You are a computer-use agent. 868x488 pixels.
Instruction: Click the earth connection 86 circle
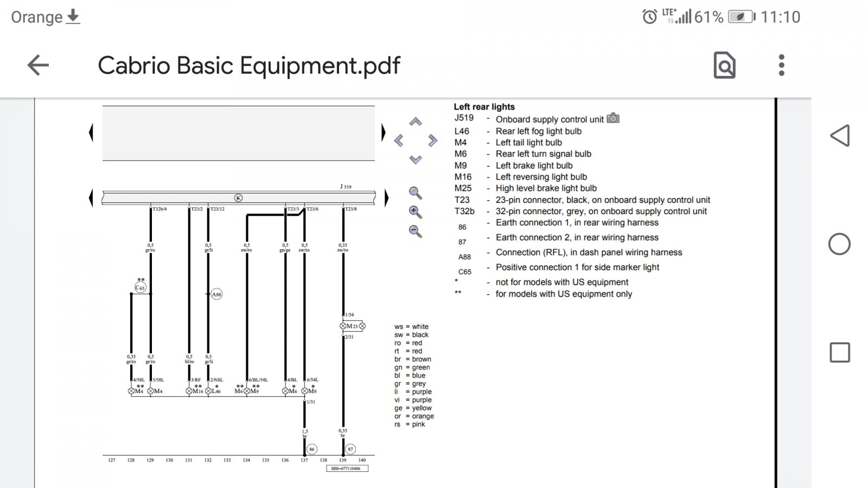click(x=312, y=449)
